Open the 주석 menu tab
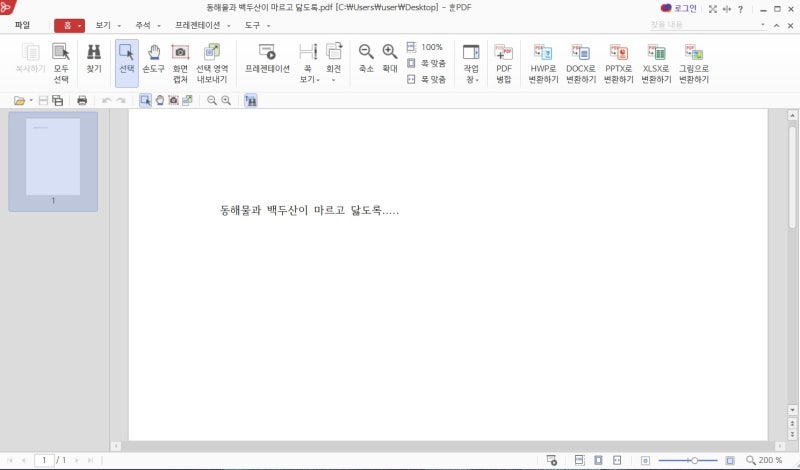The image size is (800, 470). [143, 25]
